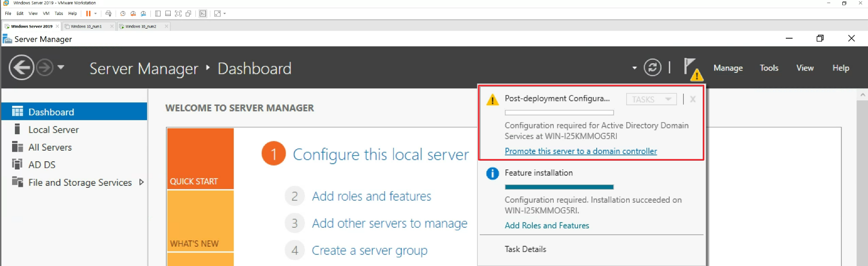This screenshot has width=868, height=266.
Task: Switch VMware to Unity mode
Action: pyautogui.click(x=189, y=14)
